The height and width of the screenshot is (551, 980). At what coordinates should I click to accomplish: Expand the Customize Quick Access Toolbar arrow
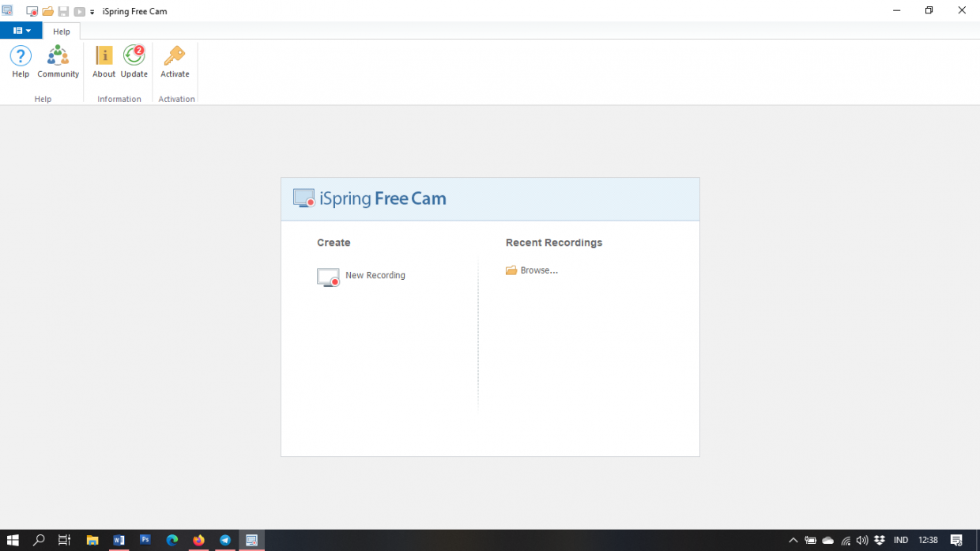[92, 12]
